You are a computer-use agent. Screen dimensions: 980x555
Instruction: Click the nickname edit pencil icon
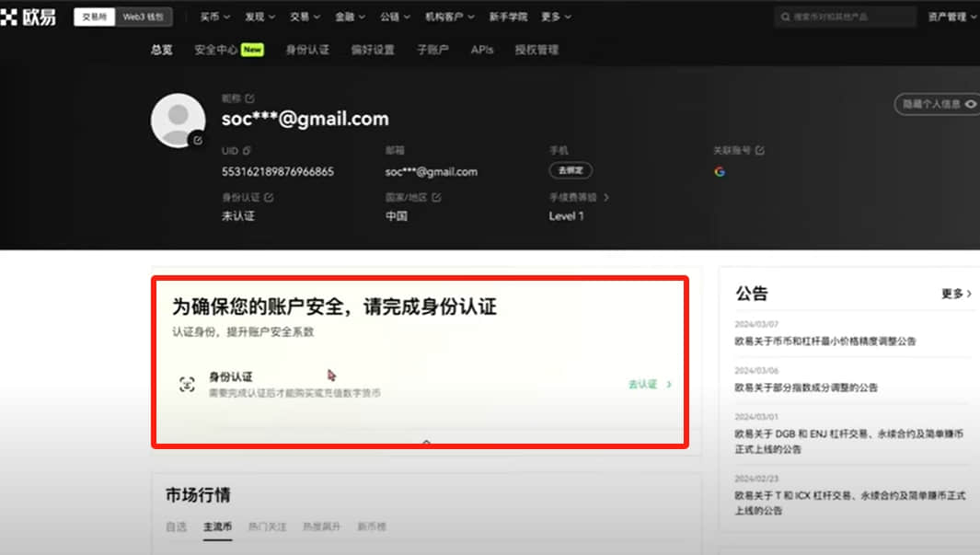click(250, 98)
